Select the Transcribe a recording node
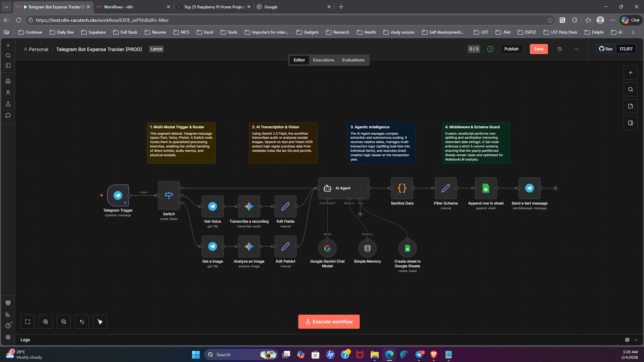This screenshot has width=644, height=362. 249,207
